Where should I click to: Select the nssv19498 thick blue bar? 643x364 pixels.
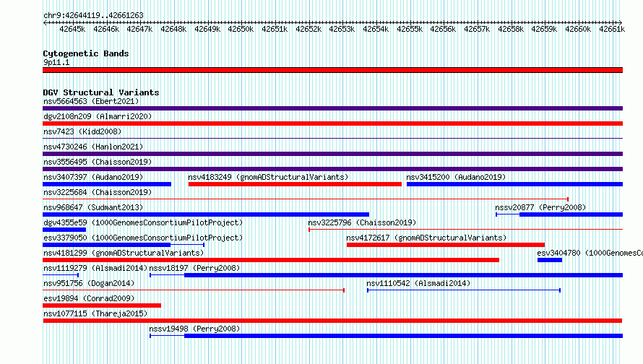click(404, 336)
